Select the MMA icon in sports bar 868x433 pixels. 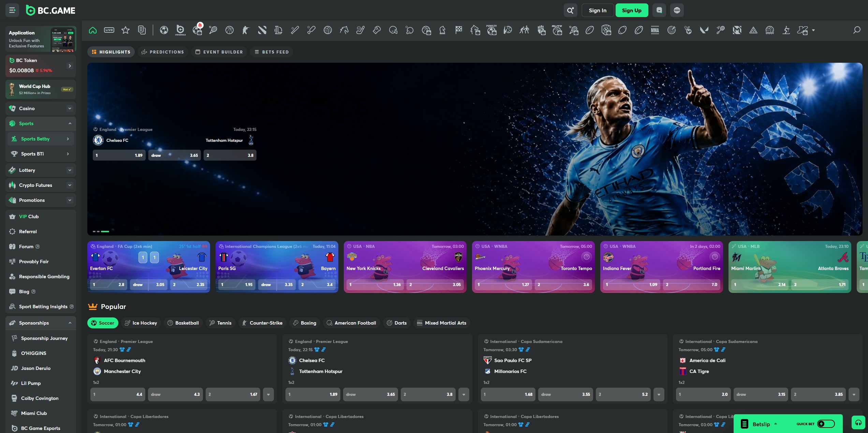(x=655, y=30)
